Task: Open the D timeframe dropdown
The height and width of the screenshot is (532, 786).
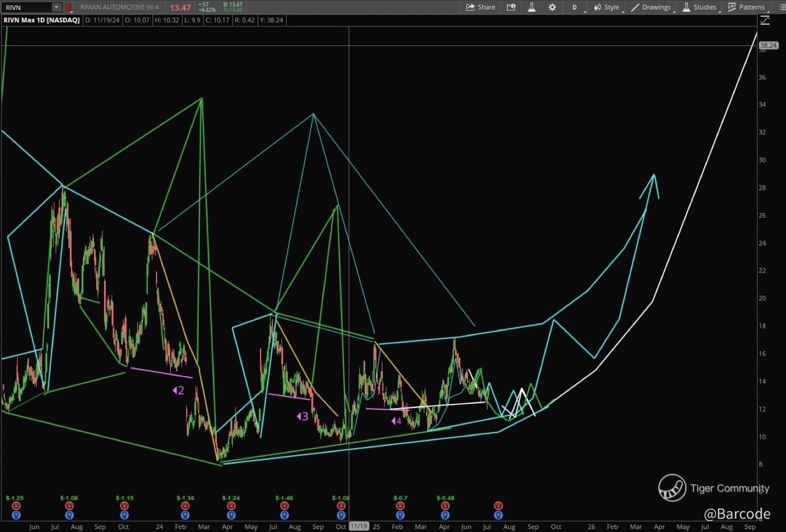Action: (575, 7)
